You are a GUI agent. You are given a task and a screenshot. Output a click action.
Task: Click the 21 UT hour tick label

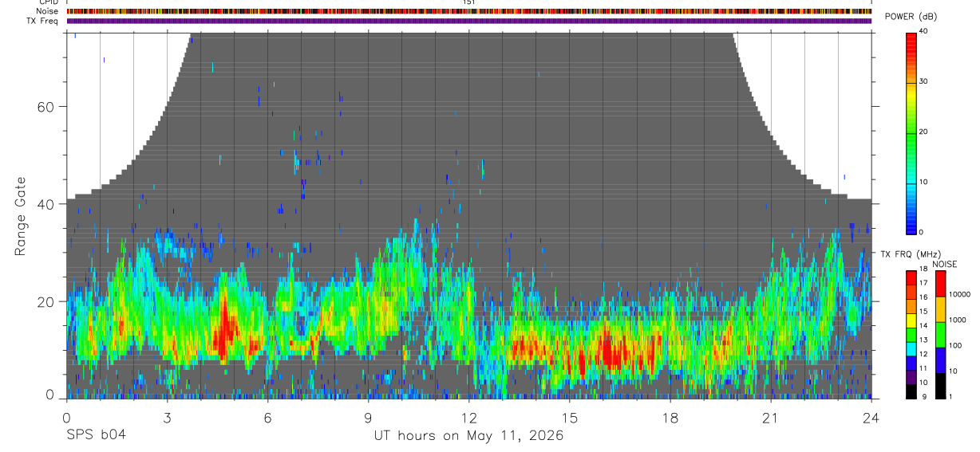click(771, 417)
